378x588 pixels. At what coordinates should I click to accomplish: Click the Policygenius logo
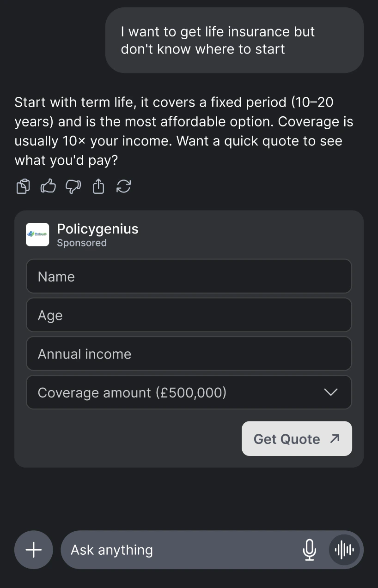37,234
